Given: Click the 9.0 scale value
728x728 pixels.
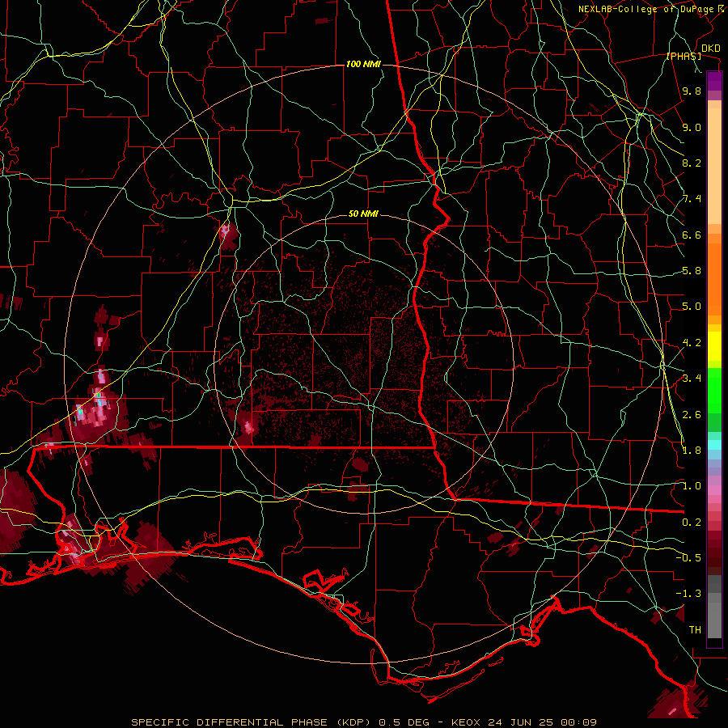Looking at the screenshot, I should (692, 127).
